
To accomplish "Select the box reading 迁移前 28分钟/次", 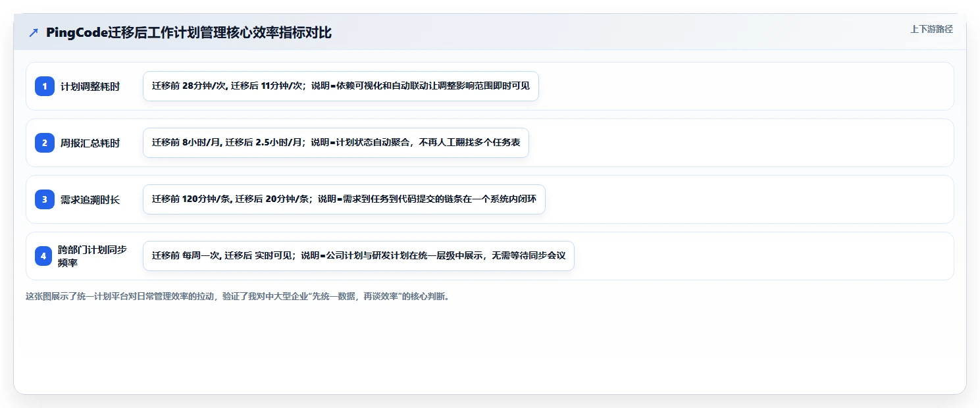I will [x=341, y=86].
